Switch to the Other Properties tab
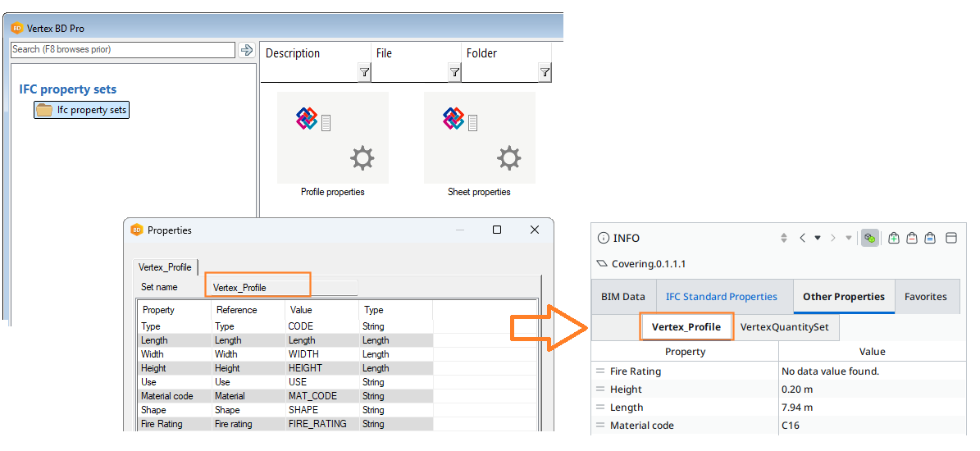 [x=844, y=297]
